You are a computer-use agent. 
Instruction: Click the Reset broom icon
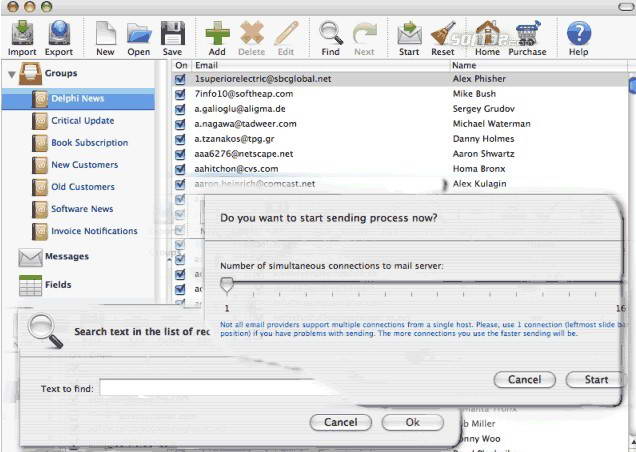443,33
